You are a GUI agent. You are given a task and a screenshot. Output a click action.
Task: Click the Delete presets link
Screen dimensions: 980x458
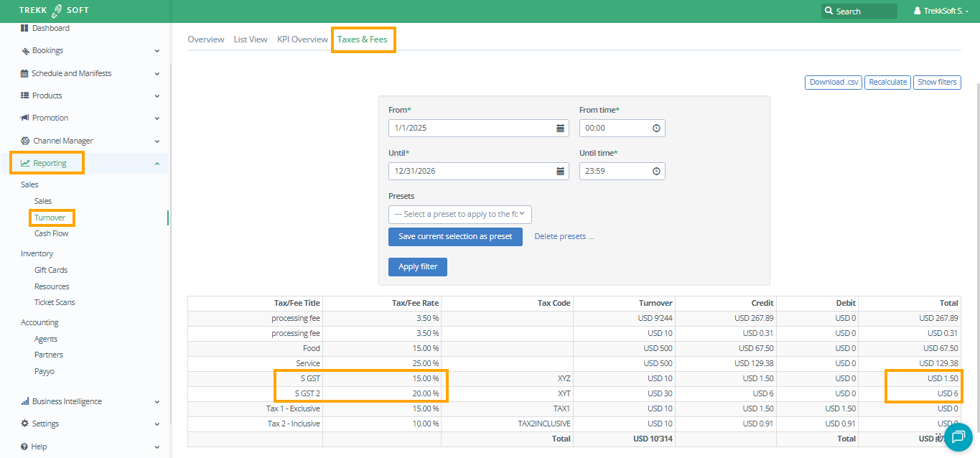coord(564,236)
